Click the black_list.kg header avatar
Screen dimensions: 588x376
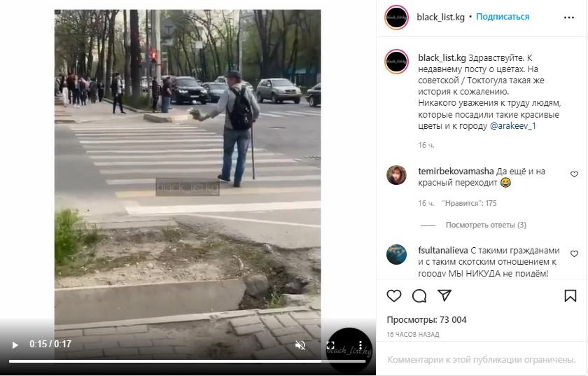tap(396, 18)
